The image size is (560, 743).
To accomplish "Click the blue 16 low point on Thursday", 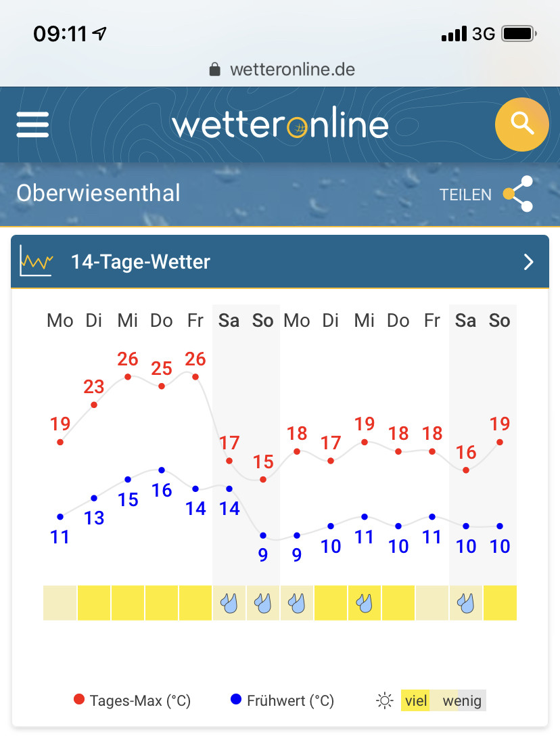I will [x=162, y=470].
